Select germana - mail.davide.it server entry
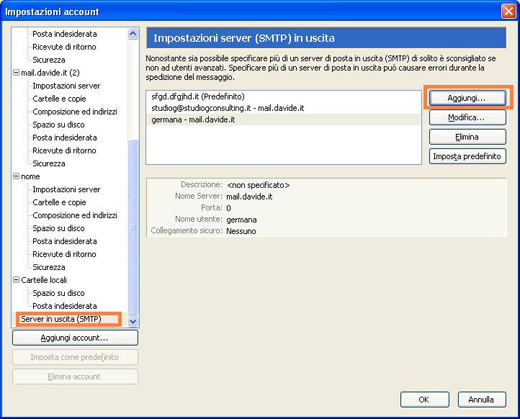 coord(283,120)
